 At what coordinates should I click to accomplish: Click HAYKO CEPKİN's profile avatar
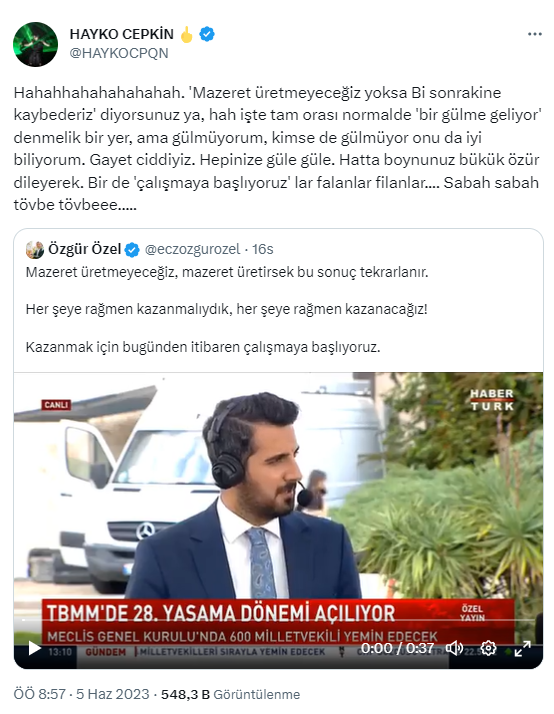click(36, 44)
